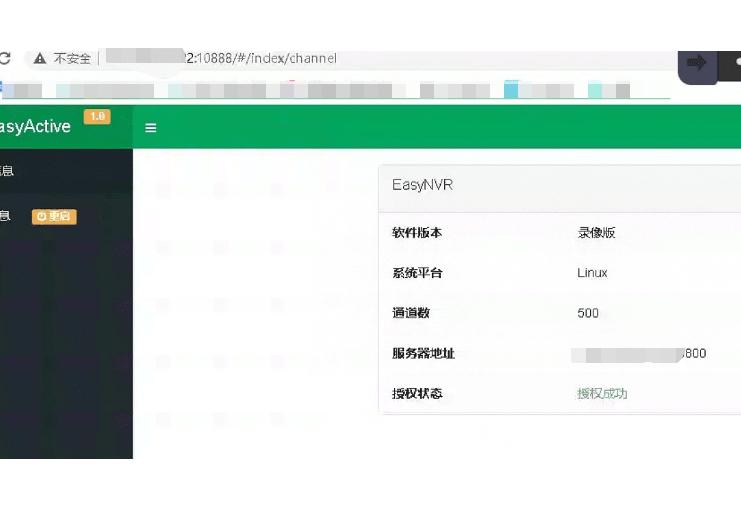Click the not-secure warning triangle icon
Image resolution: width=741 pixels, height=508 pixels.
click(x=40, y=58)
